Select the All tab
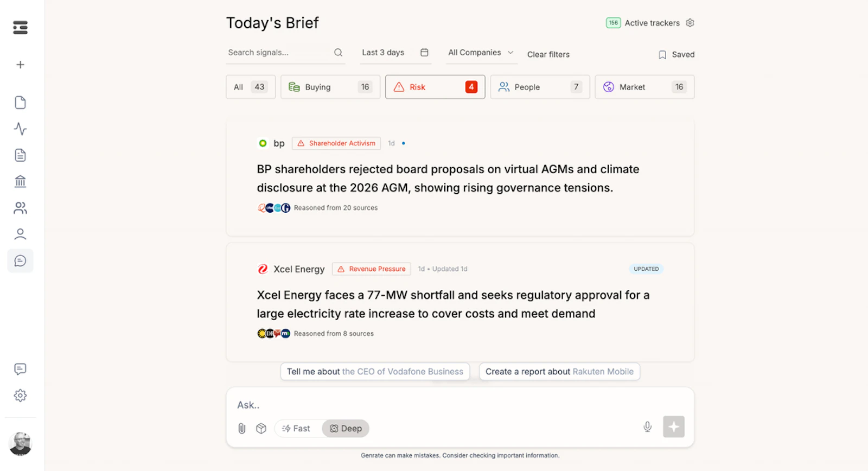 tap(251, 87)
